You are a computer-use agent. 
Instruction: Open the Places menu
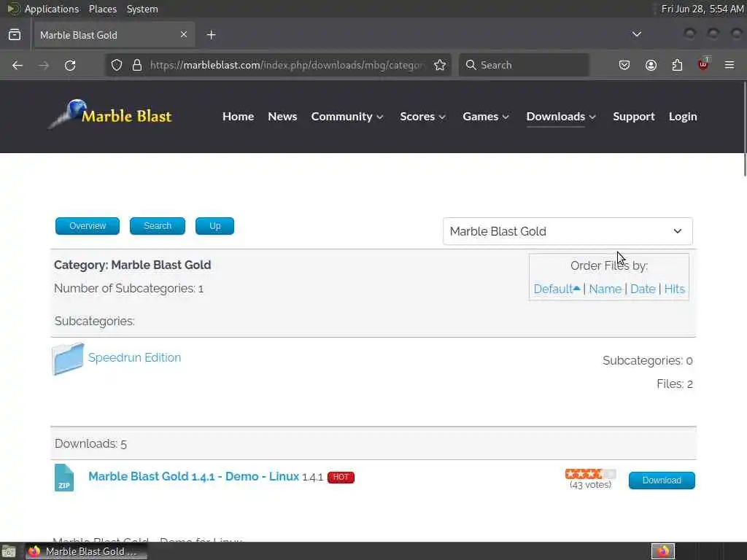[x=103, y=9]
